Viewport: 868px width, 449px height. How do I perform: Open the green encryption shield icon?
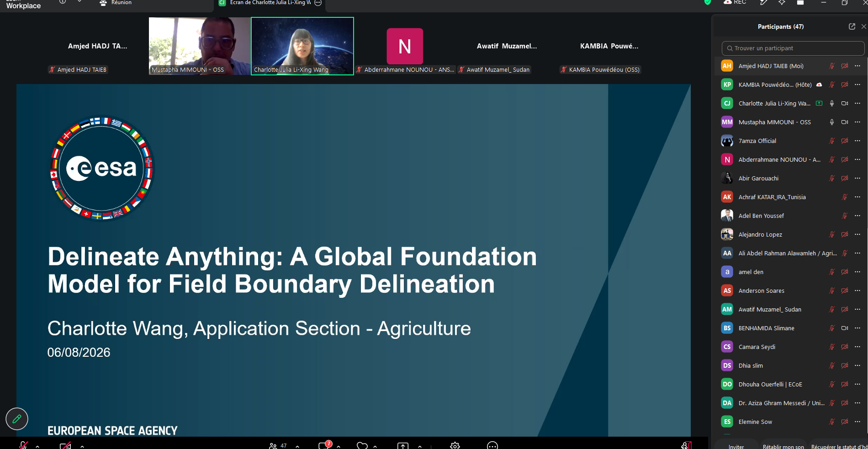[x=708, y=2]
